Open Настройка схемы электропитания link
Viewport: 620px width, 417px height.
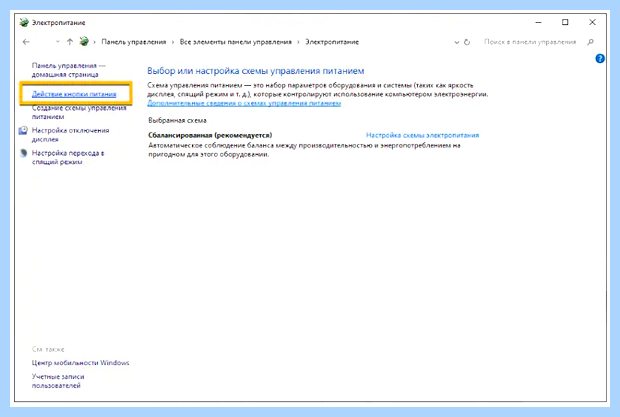click(x=422, y=135)
